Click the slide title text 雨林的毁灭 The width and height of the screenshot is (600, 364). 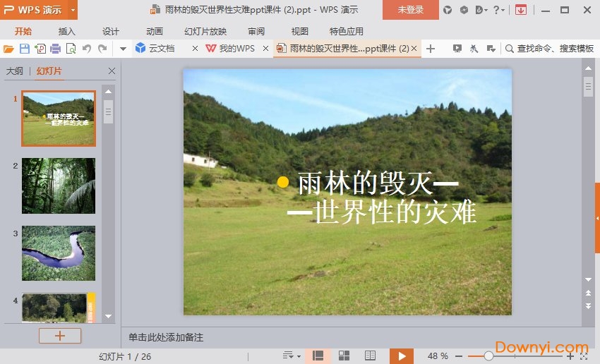pyautogui.click(x=365, y=183)
